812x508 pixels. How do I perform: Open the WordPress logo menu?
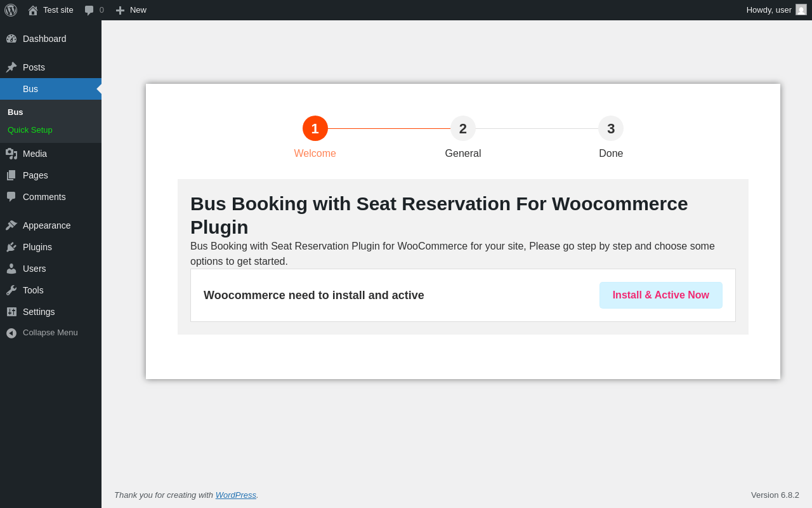[11, 10]
